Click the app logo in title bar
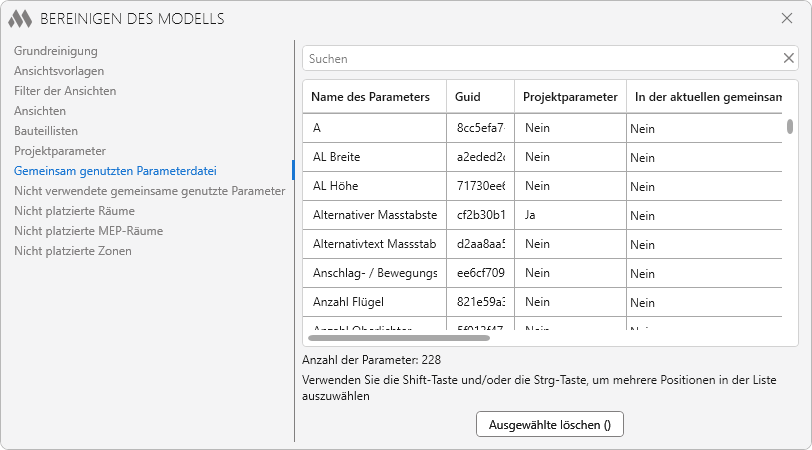The height and width of the screenshot is (450, 812). click(21, 18)
